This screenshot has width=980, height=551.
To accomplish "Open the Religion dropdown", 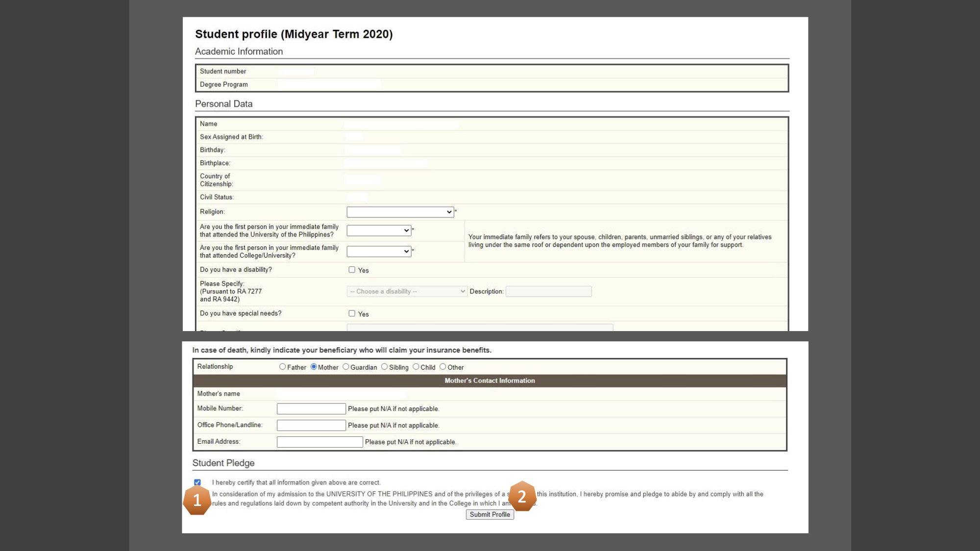I will point(400,212).
